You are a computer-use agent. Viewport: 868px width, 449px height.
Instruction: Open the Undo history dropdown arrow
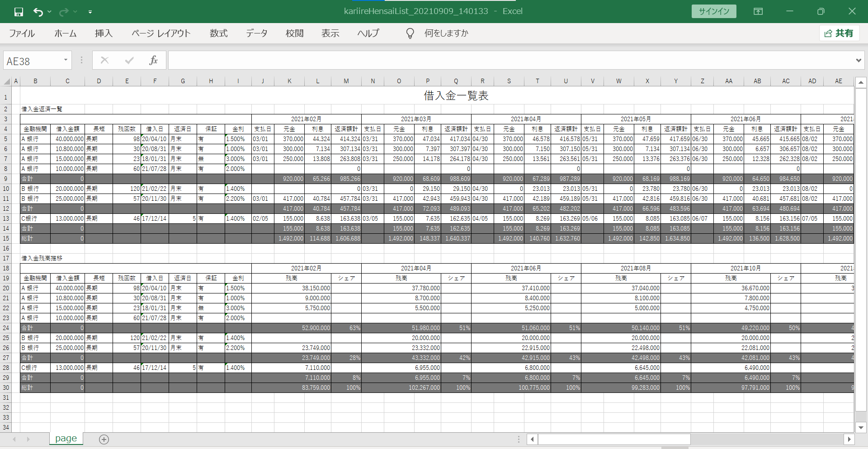coord(49,12)
